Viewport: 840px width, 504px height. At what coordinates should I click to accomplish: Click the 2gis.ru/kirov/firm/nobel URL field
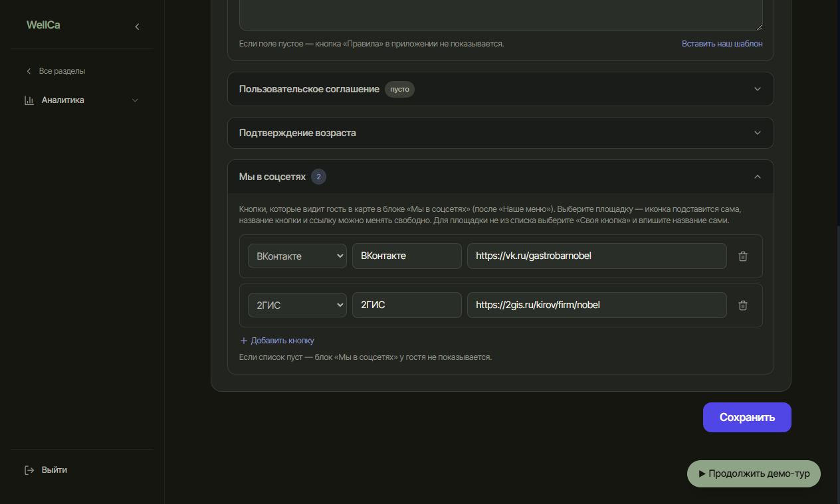(597, 305)
